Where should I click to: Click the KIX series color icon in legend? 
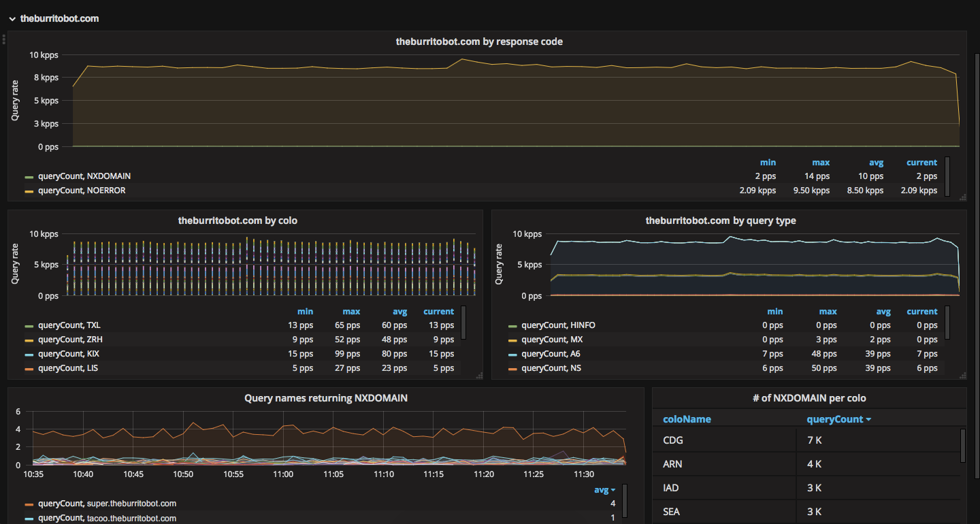click(29, 354)
